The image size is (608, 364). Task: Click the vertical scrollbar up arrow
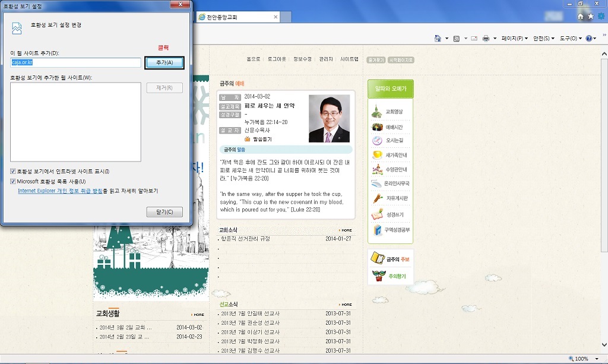pyautogui.click(x=604, y=54)
